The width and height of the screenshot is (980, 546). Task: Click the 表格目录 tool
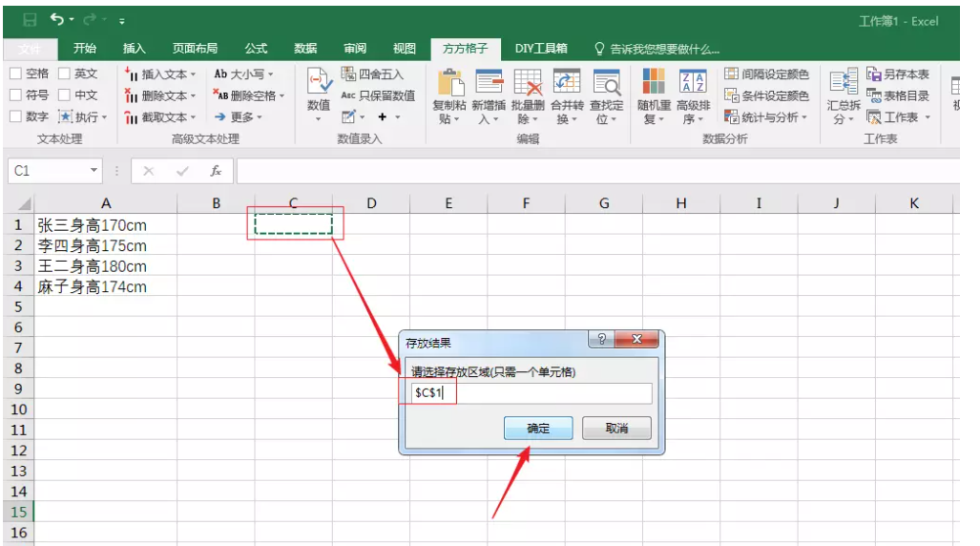(x=898, y=95)
